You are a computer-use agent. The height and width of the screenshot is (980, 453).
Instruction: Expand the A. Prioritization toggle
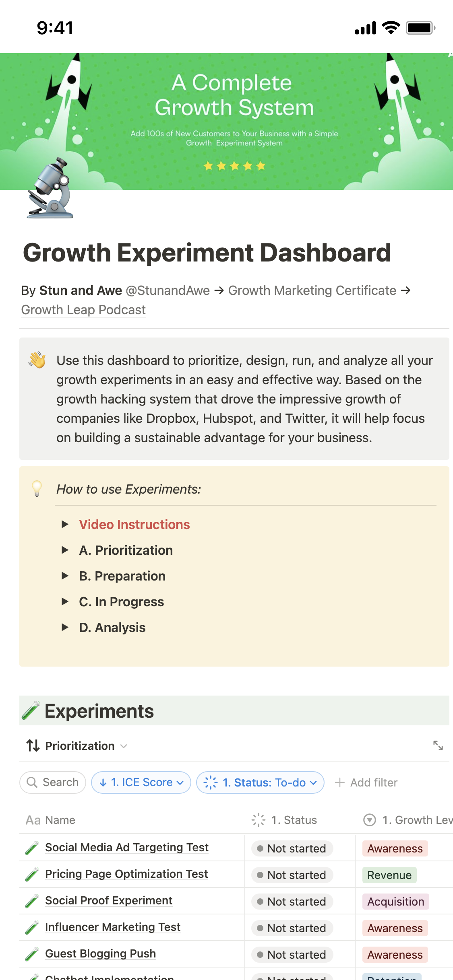(65, 550)
